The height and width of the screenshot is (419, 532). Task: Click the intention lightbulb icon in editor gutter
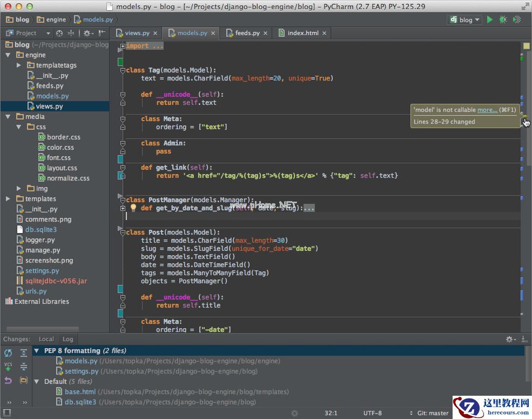[133, 208]
